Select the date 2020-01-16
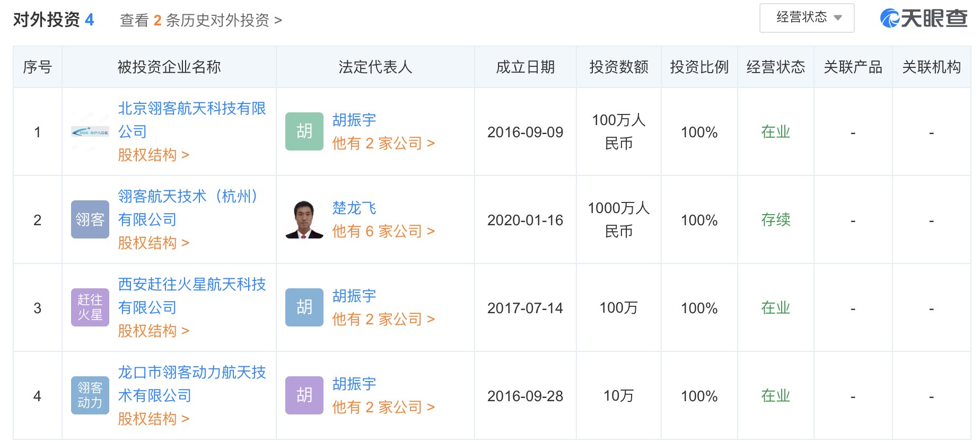Image resolution: width=980 pixels, height=442 pixels. 525,220
